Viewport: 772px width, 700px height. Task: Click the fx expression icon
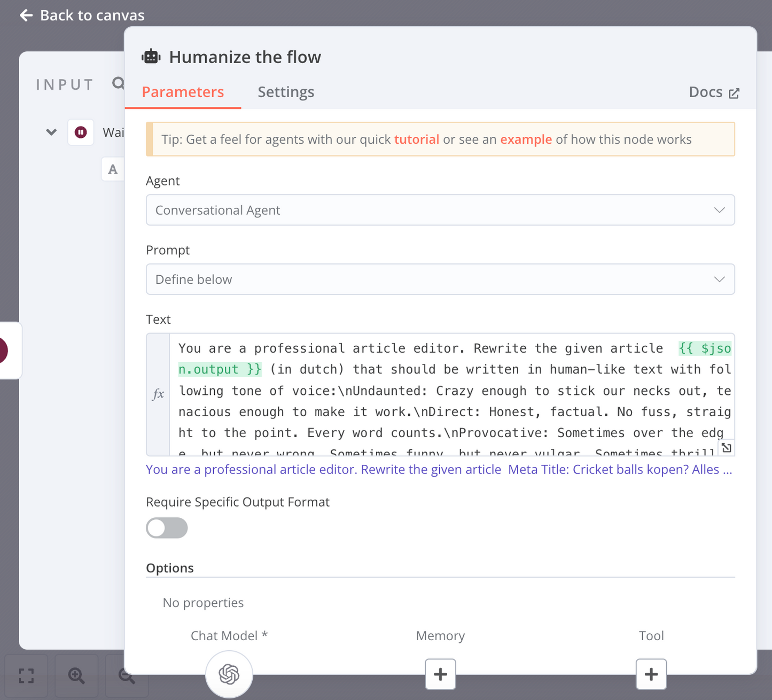(x=158, y=394)
